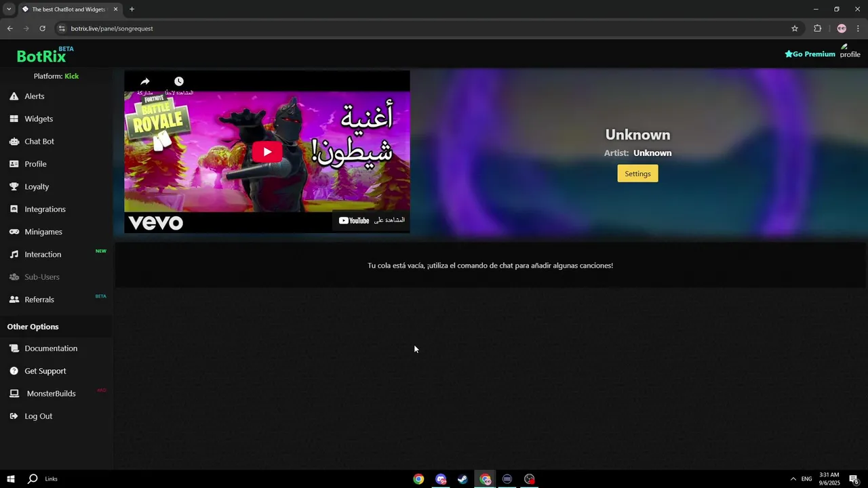Open the tab search dropdown arrow
The image size is (868, 488).
pos(9,9)
